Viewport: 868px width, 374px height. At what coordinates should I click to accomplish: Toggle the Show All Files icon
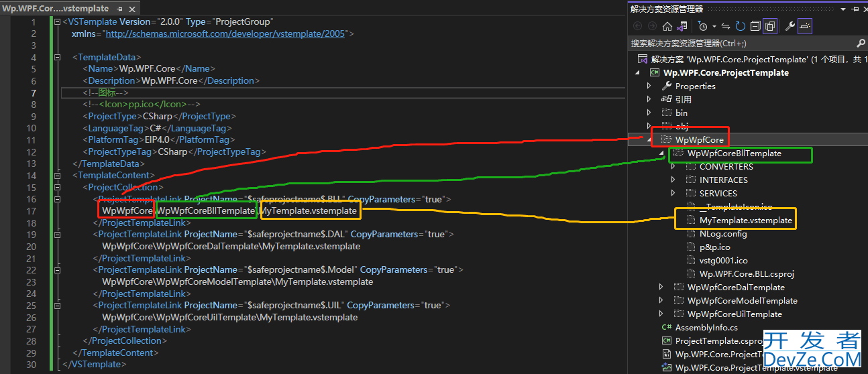[x=770, y=26]
